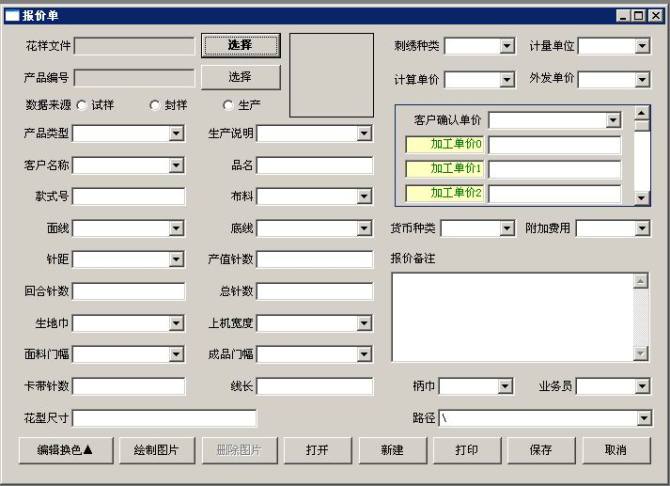Expand the 货币种类 combo box
This screenshot has height=486, width=670.
click(x=506, y=228)
